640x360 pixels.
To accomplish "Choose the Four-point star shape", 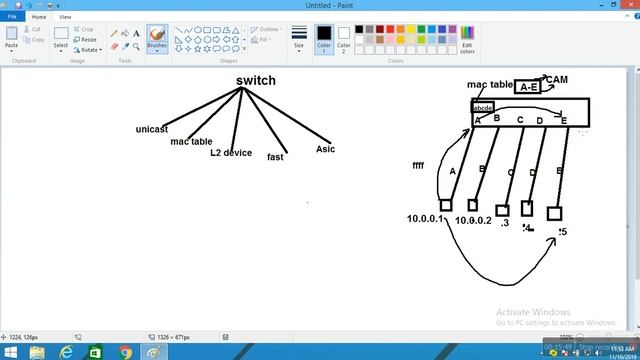I will coord(188,49).
